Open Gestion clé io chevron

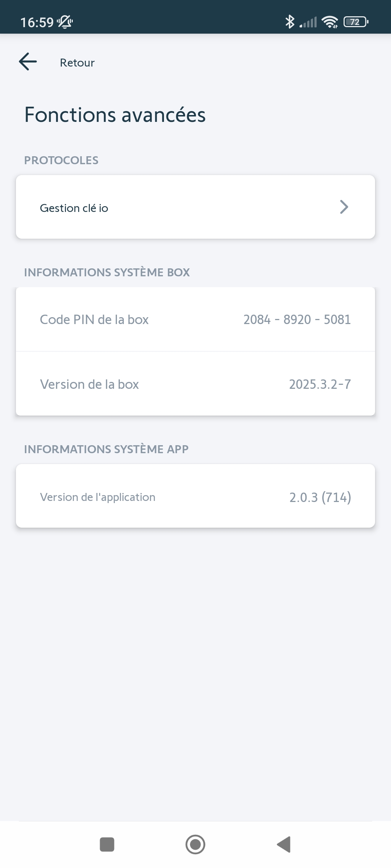pyautogui.click(x=344, y=207)
